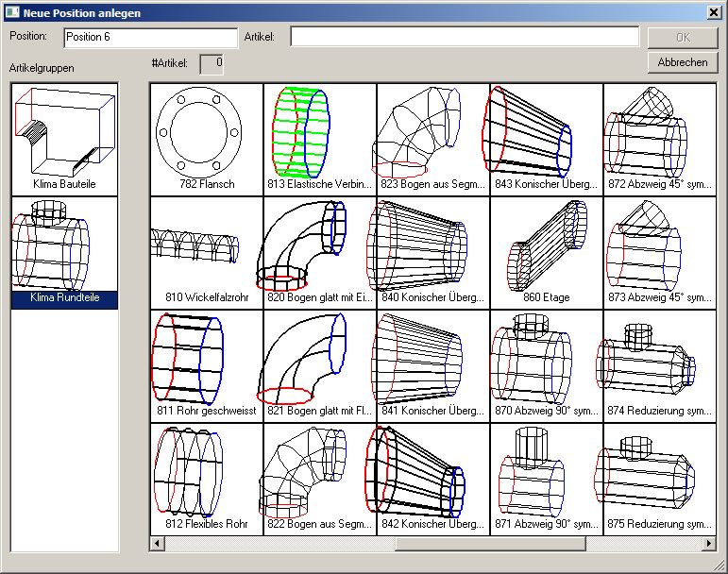
Task: Click the greyed-out OK button
Action: (x=683, y=38)
